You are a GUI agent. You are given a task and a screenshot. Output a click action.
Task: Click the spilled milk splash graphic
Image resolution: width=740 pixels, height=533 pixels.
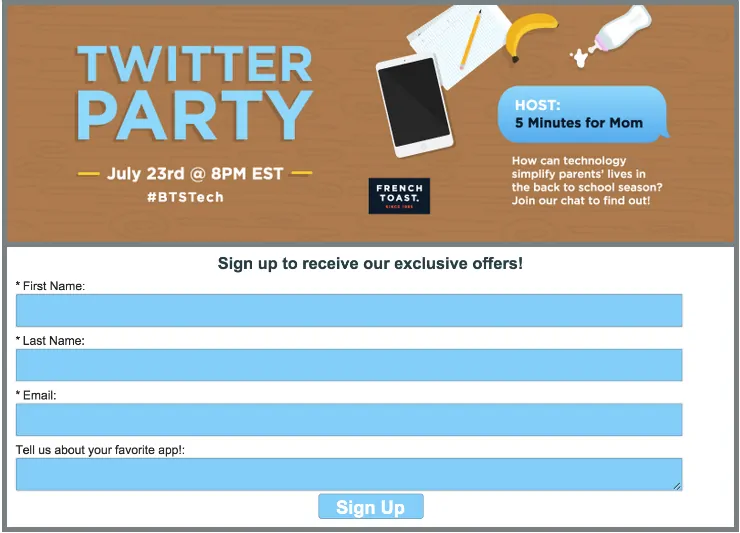pos(580,56)
